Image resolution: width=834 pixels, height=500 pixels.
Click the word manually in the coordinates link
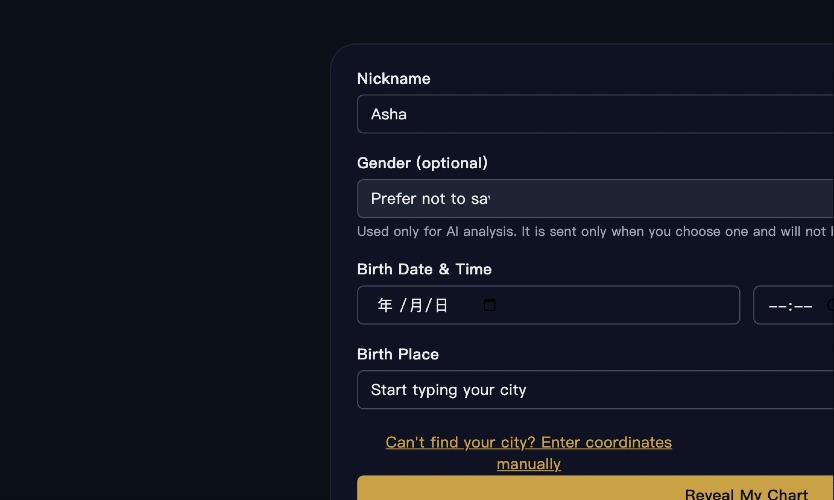point(528,464)
